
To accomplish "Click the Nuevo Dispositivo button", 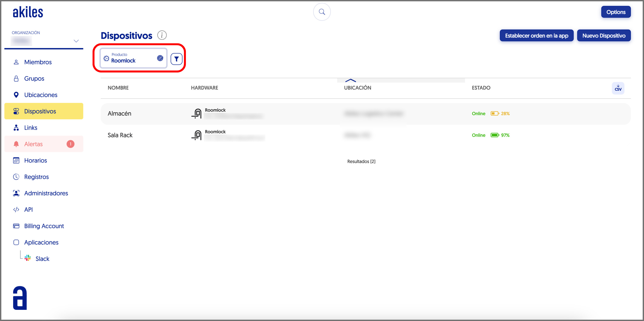I will point(603,36).
